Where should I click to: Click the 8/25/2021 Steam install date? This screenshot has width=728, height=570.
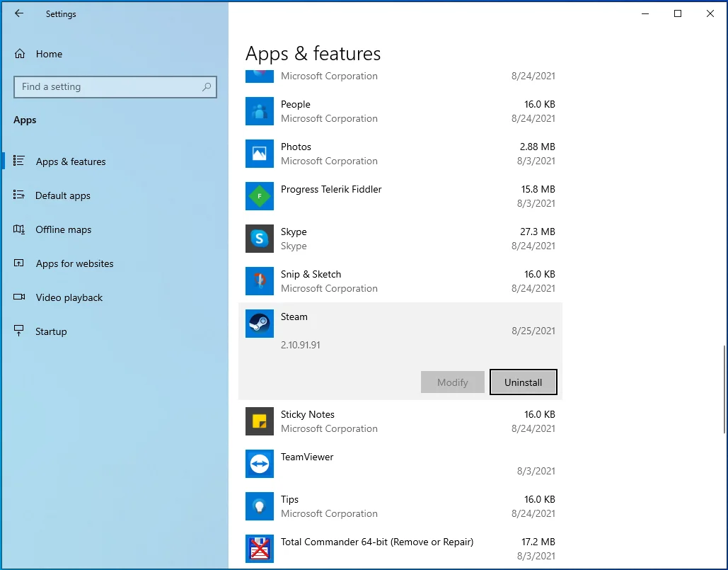tap(533, 331)
